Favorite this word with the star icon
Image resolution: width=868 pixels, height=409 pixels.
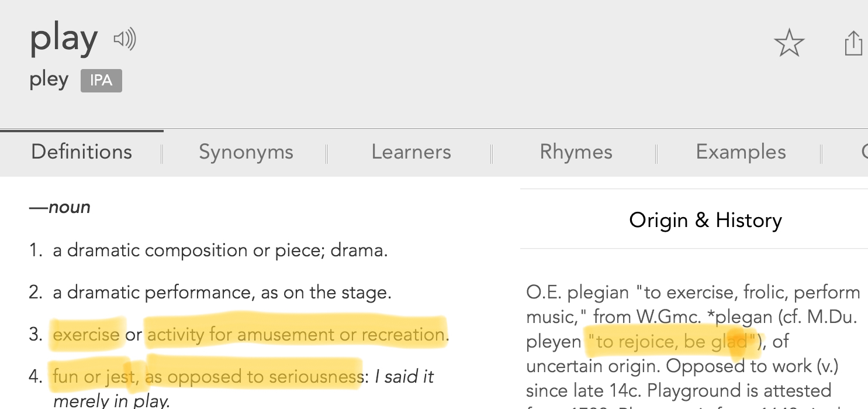789,43
